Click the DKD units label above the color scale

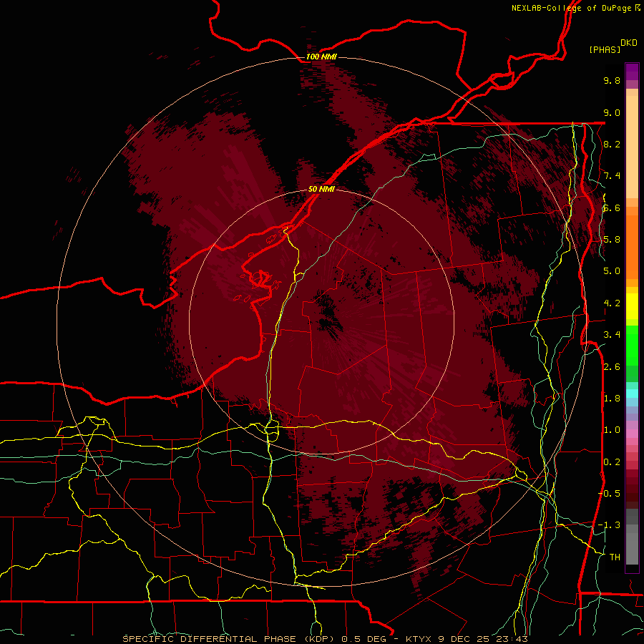point(628,43)
